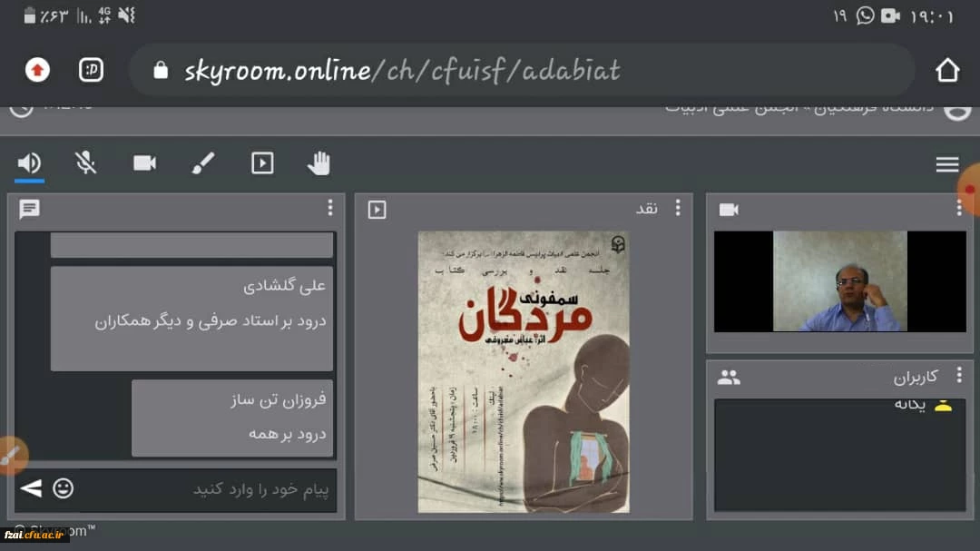Send the chat message
This screenshot has width=980, height=551.
tap(31, 488)
